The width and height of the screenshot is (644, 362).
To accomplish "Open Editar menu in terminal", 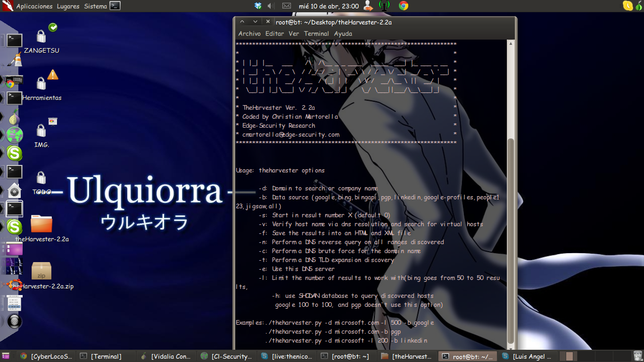I will tap(274, 33).
